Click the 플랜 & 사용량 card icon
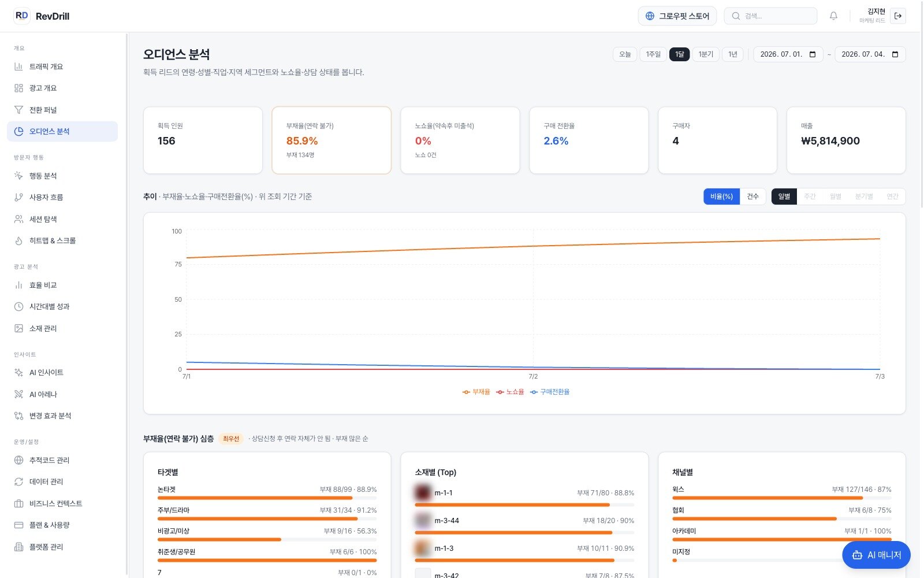 18,525
